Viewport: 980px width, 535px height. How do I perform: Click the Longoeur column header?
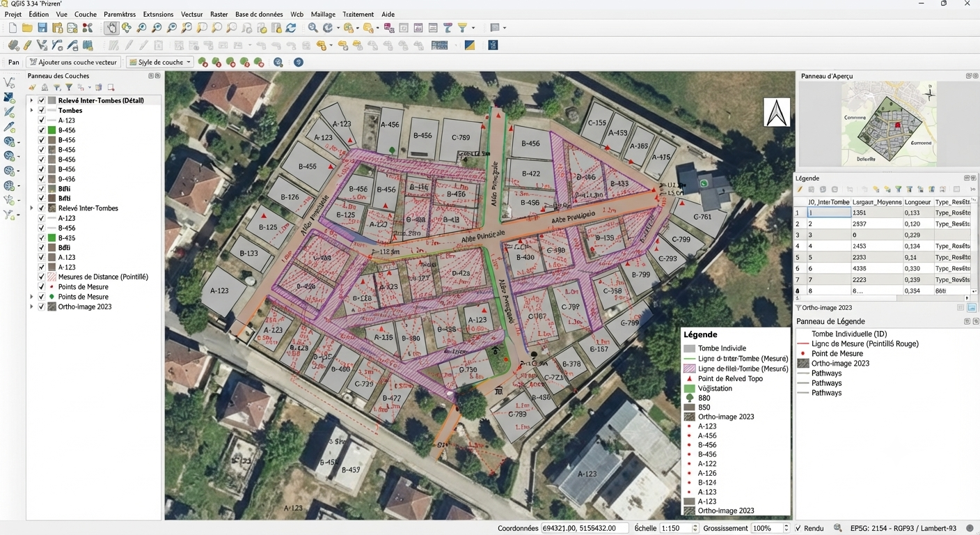tap(918, 202)
